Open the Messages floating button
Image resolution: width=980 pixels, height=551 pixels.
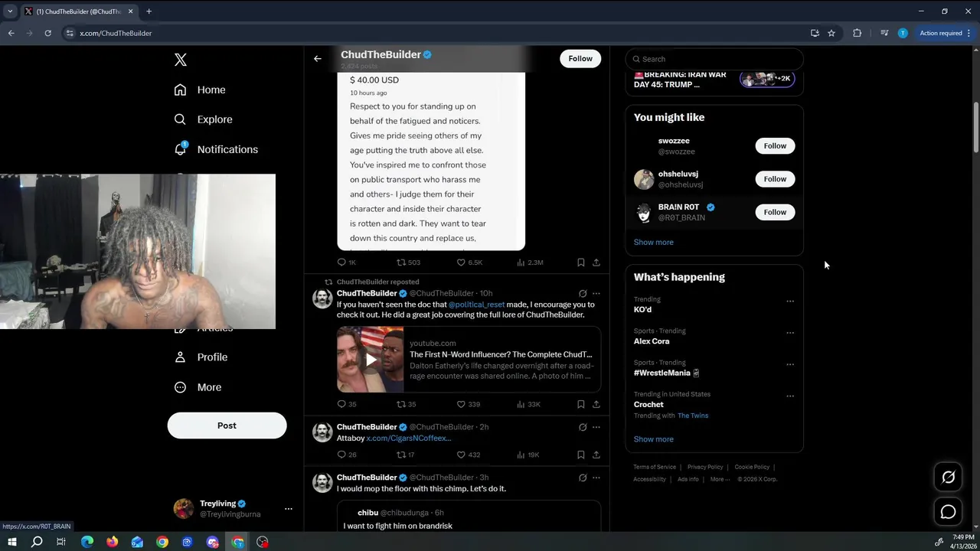(948, 512)
